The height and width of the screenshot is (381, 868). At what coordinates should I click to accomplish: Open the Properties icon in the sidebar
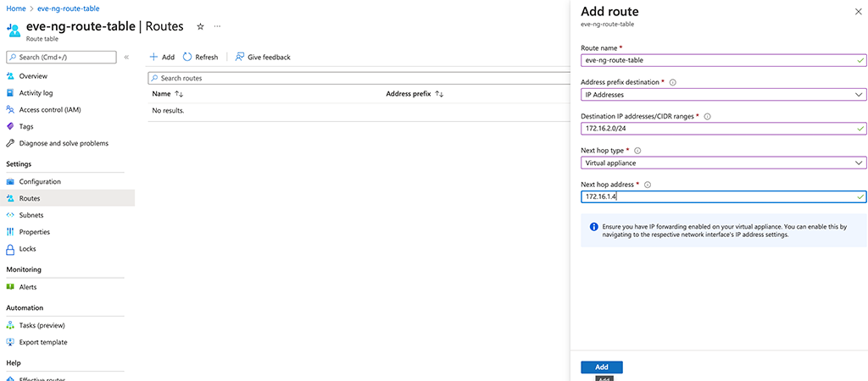[9, 232]
